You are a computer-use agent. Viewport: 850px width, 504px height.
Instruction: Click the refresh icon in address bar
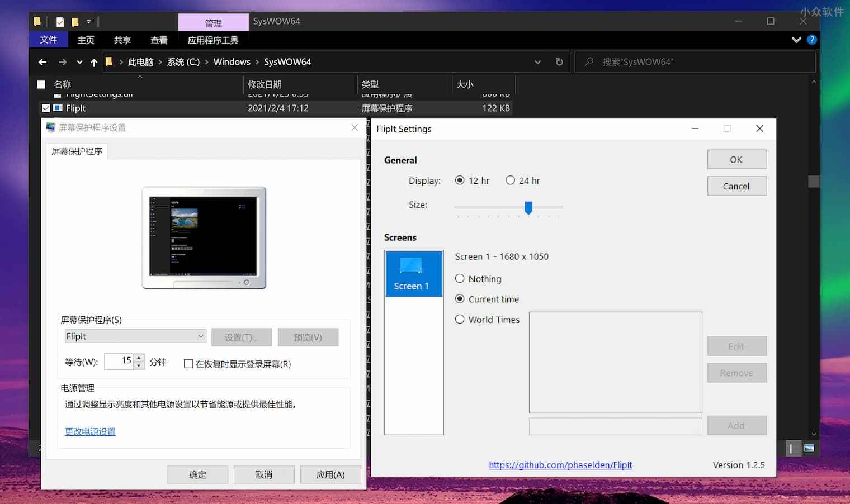tap(559, 62)
